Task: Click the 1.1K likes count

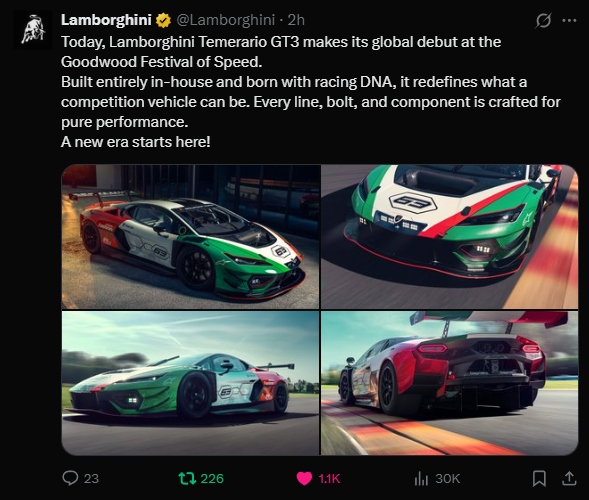Action: pos(329,479)
